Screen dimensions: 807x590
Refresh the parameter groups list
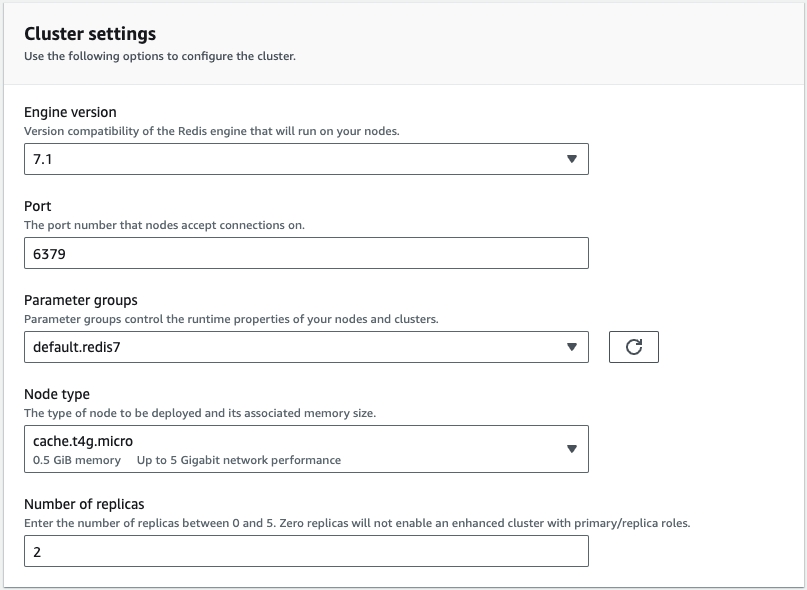[633, 347]
